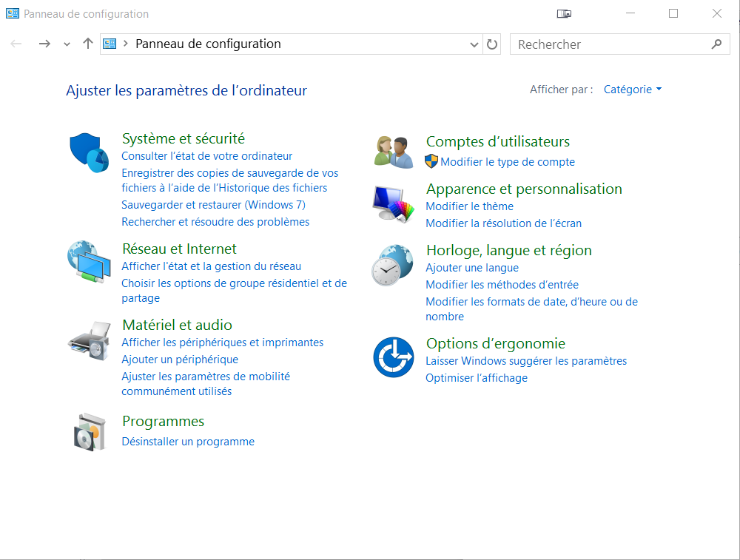Open Laisser Windows suggérer les paramètres
Screen dimensions: 740x560
(525, 361)
